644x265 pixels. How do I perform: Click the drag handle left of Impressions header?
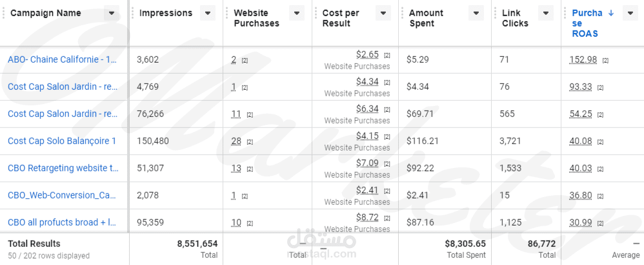[x=133, y=13]
